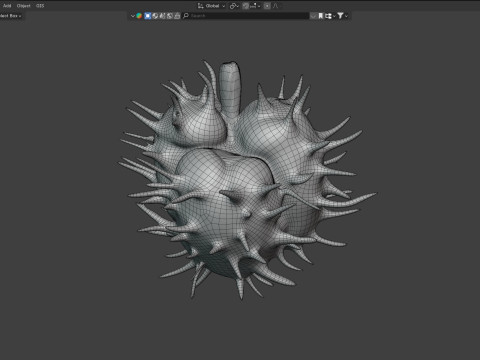
Task: Toggle the blue highlighted filter icon
Action: 147,16
